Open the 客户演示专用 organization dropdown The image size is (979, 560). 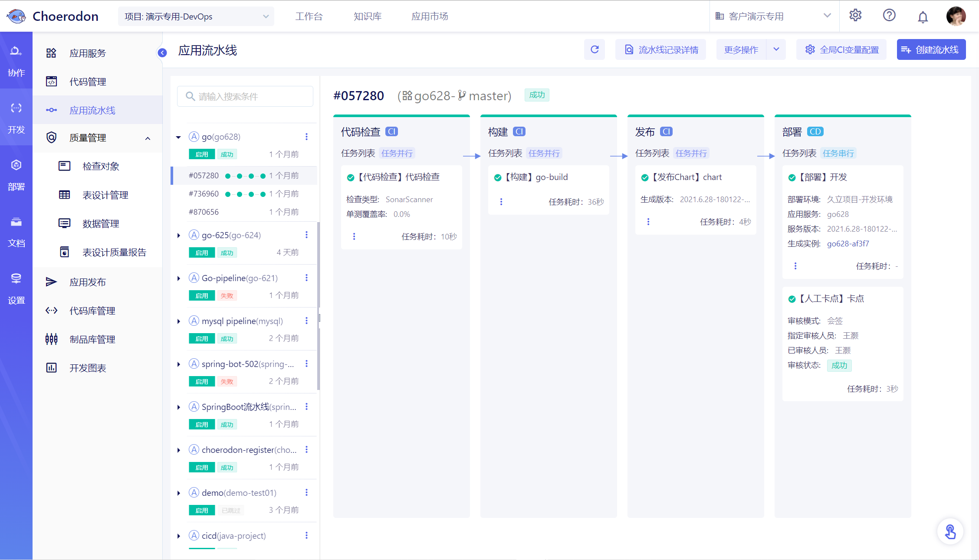point(774,16)
